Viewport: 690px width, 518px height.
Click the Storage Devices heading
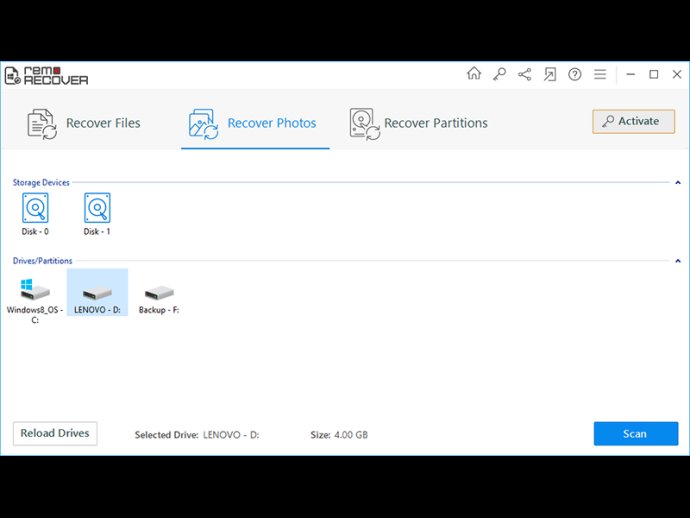tap(41, 182)
